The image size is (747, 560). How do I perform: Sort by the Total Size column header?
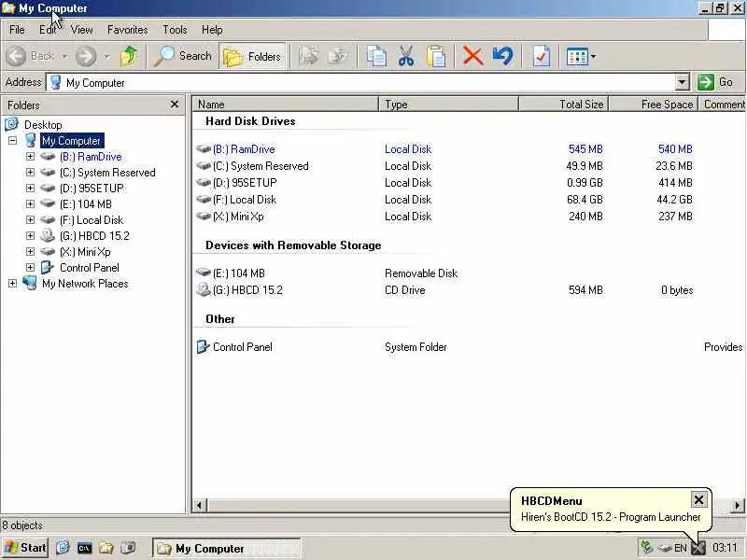click(x=563, y=104)
